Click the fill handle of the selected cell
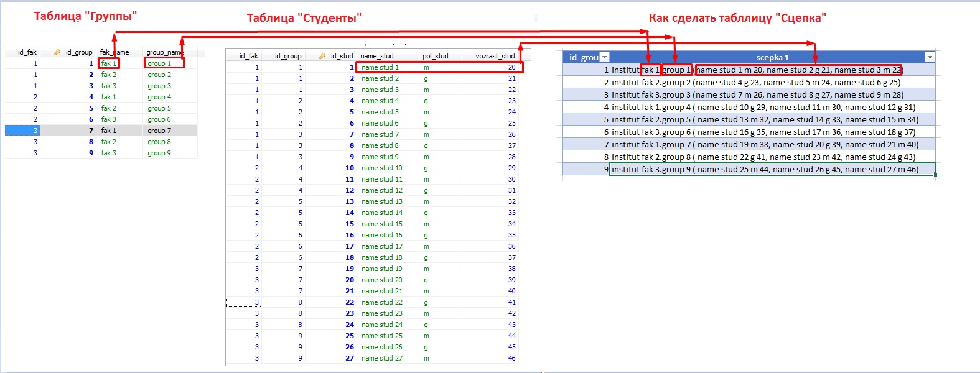The height and width of the screenshot is (373, 980). tap(935, 175)
